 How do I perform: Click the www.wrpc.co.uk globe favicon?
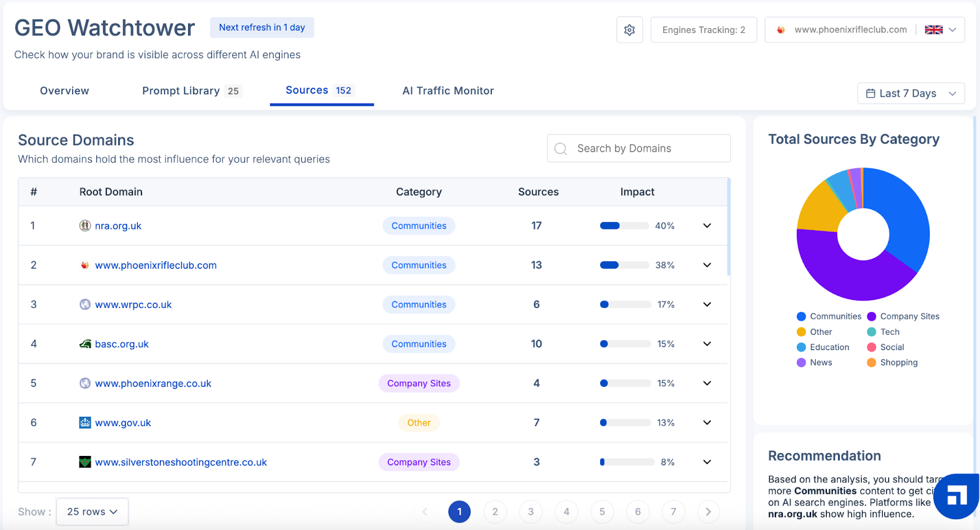point(85,304)
